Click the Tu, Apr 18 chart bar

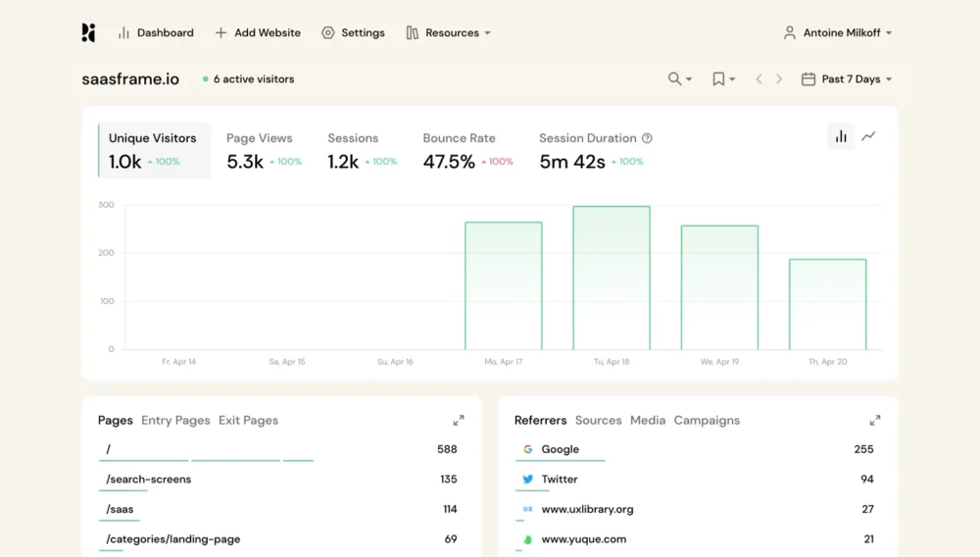(x=612, y=278)
